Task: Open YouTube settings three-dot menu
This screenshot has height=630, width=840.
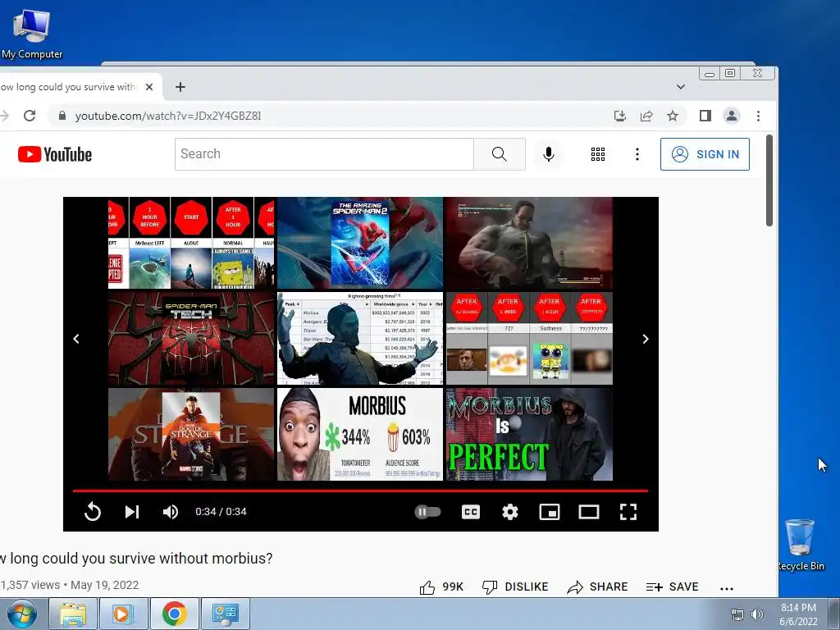Action: [637, 154]
